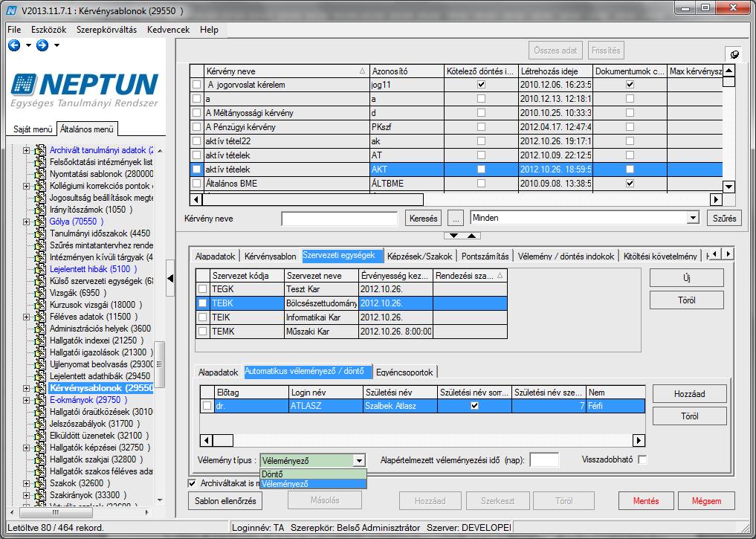This screenshot has width=756, height=539.
Task: Select the checkbox in the TEMK organization row
Action: 202,332
